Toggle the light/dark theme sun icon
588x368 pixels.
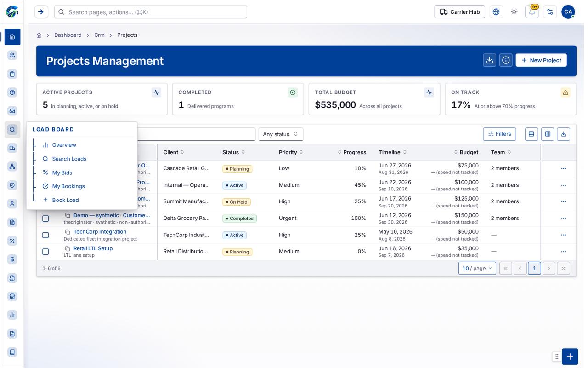pos(514,12)
